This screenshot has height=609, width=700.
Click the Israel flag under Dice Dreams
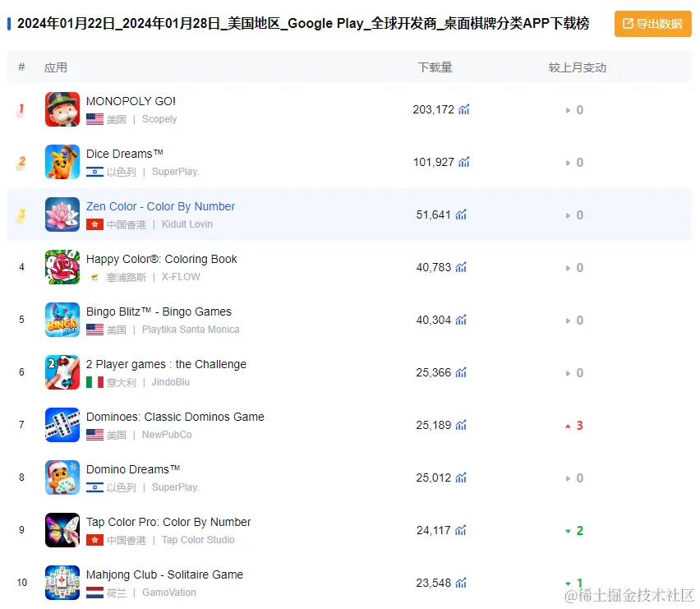(94, 172)
